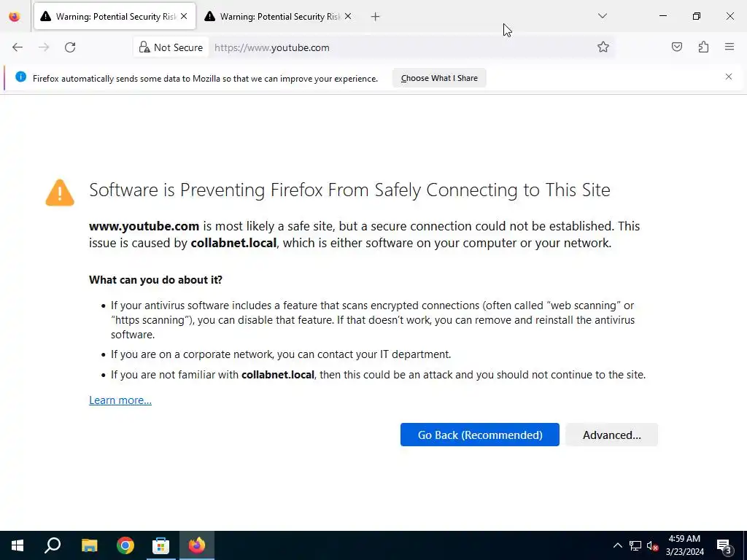Expand the List all tabs chevron
Screen dimensions: 747x560
pos(602,16)
